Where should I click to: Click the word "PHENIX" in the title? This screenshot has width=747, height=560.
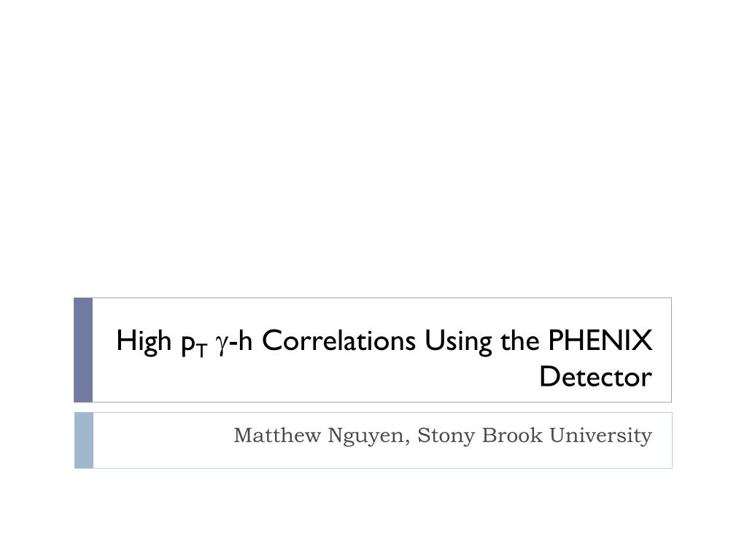[x=600, y=341]
